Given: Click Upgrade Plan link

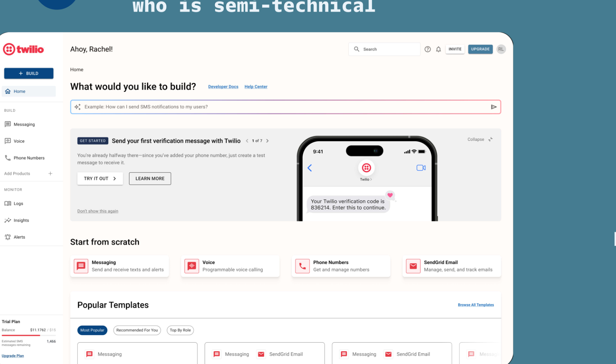Looking at the screenshot, I should [x=13, y=356].
